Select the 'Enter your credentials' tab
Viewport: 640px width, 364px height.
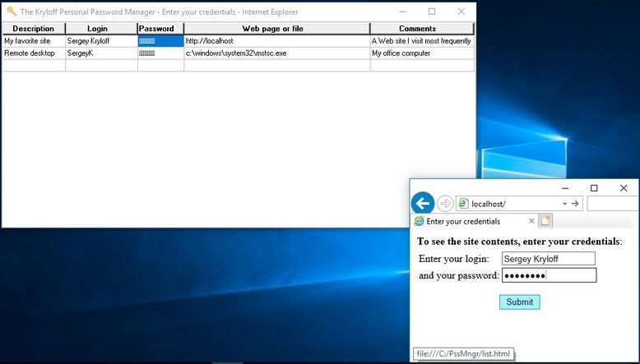point(475,221)
